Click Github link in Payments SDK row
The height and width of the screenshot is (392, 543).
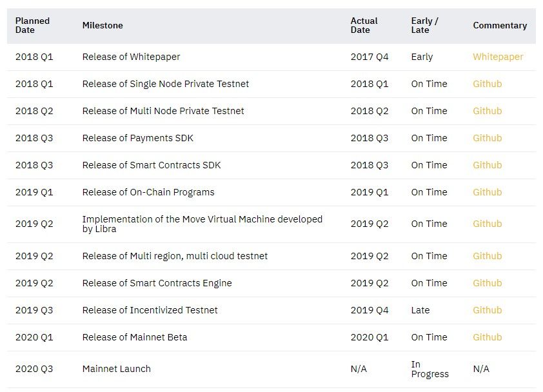487,138
